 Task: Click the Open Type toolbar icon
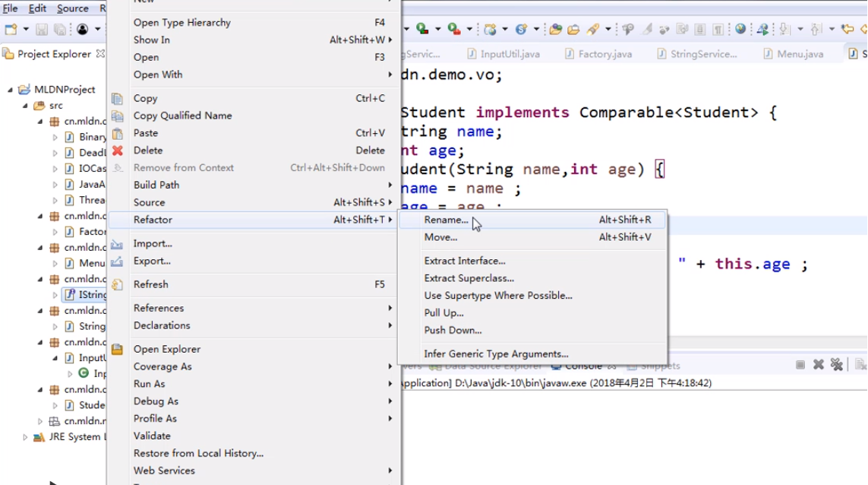[555, 30]
